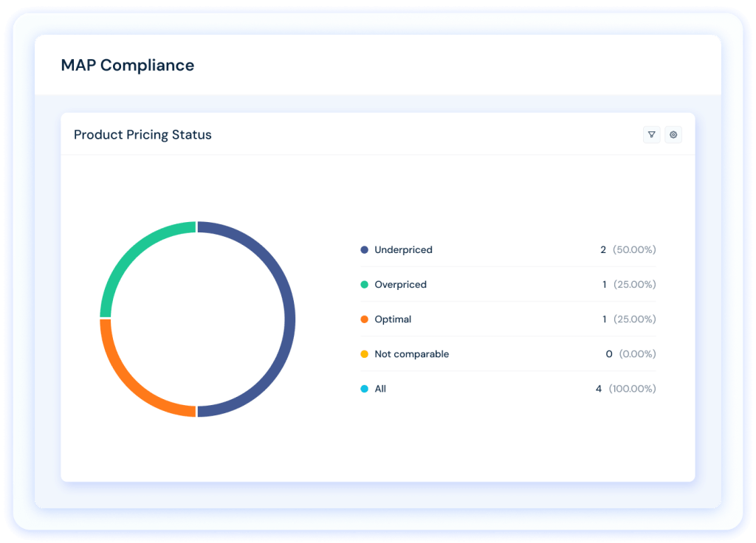The width and height of the screenshot is (756, 543).
Task: Click the Not comparable yellow legend dot
Action: 365,354
